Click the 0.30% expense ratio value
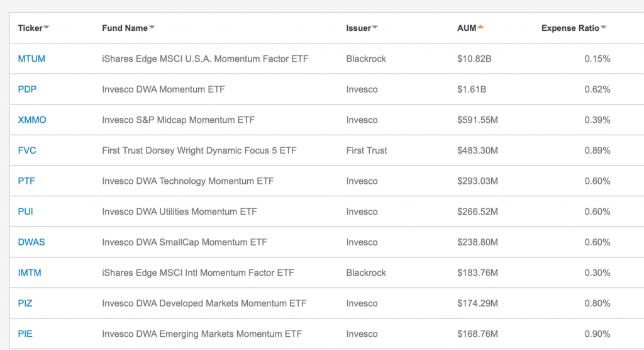 click(597, 273)
